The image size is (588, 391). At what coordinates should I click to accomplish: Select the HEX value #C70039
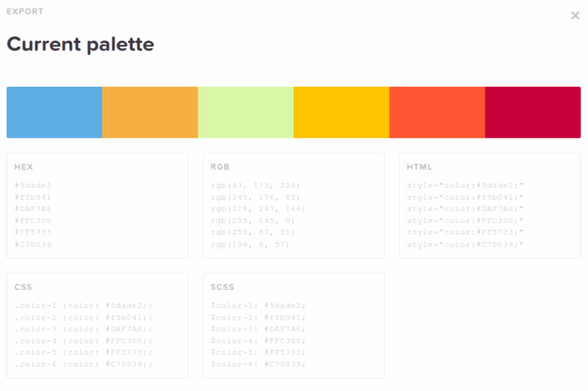33,244
